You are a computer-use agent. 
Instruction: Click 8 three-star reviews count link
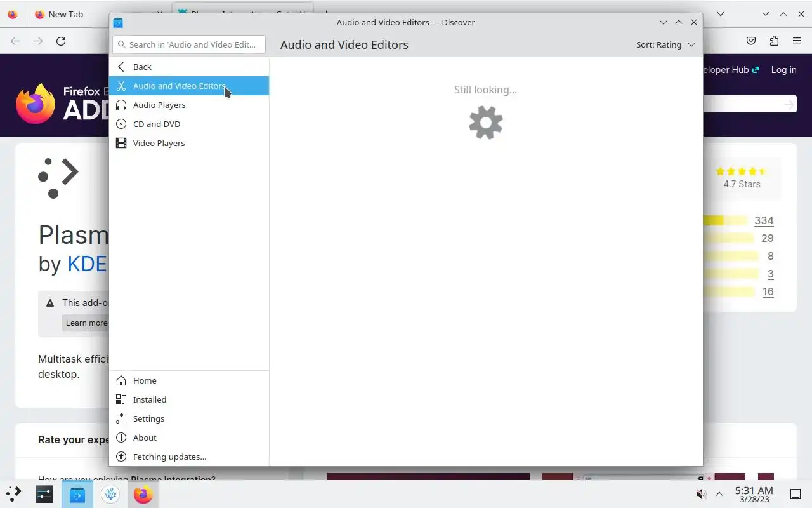point(771,256)
